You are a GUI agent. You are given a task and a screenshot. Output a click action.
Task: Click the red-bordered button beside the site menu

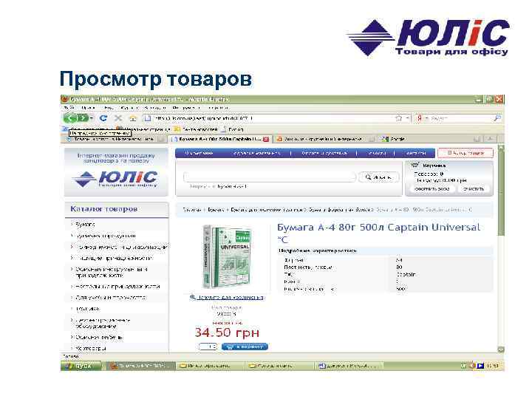[465, 153]
